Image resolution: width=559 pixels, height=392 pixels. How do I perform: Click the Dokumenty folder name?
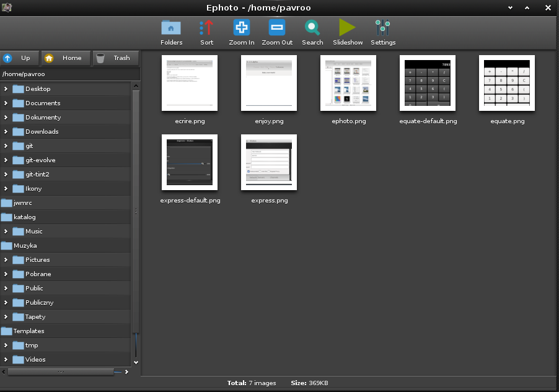coord(43,117)
